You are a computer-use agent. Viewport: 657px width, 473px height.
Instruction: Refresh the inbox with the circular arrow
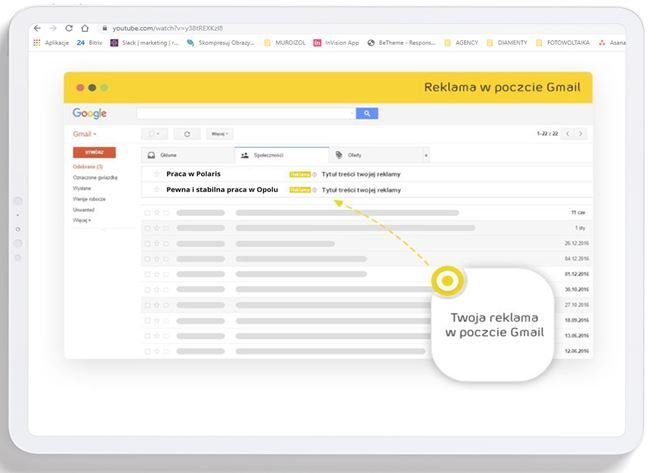point(187,134)
